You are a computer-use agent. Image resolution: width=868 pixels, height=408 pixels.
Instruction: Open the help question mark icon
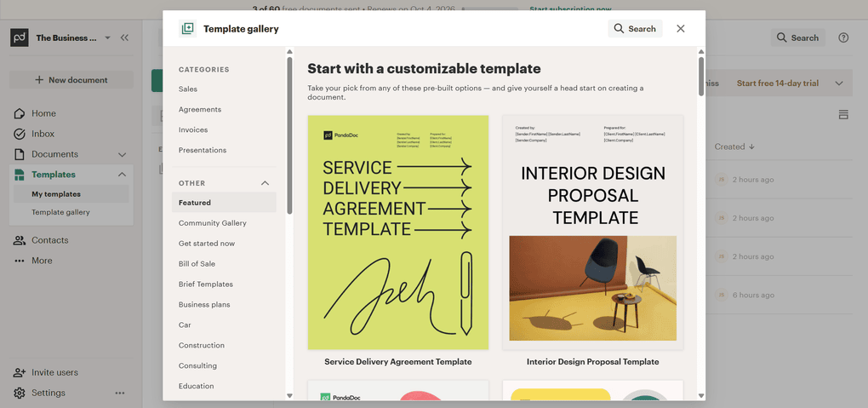(843, 37)
